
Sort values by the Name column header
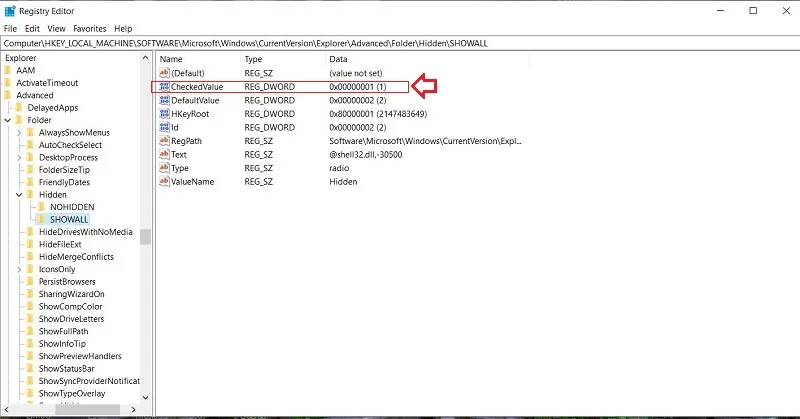click(x=198, y=59)
